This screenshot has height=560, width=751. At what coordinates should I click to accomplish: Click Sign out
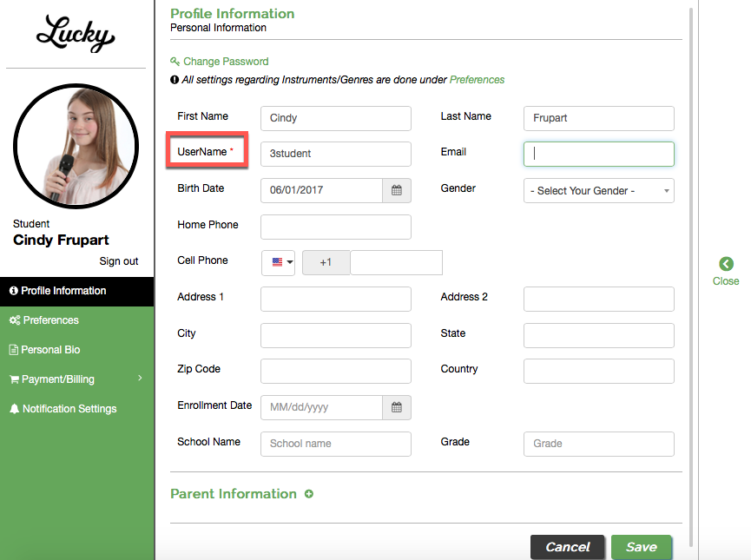119,261
